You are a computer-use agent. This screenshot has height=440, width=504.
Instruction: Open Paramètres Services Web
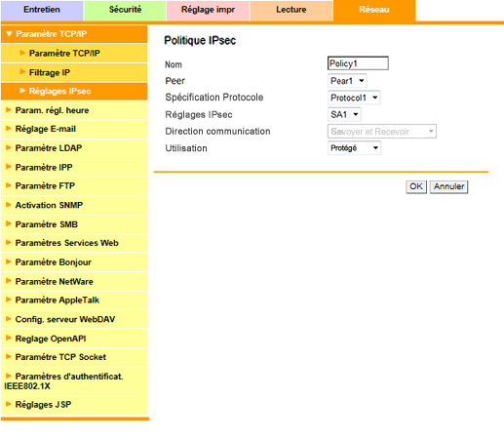(74, 243)
